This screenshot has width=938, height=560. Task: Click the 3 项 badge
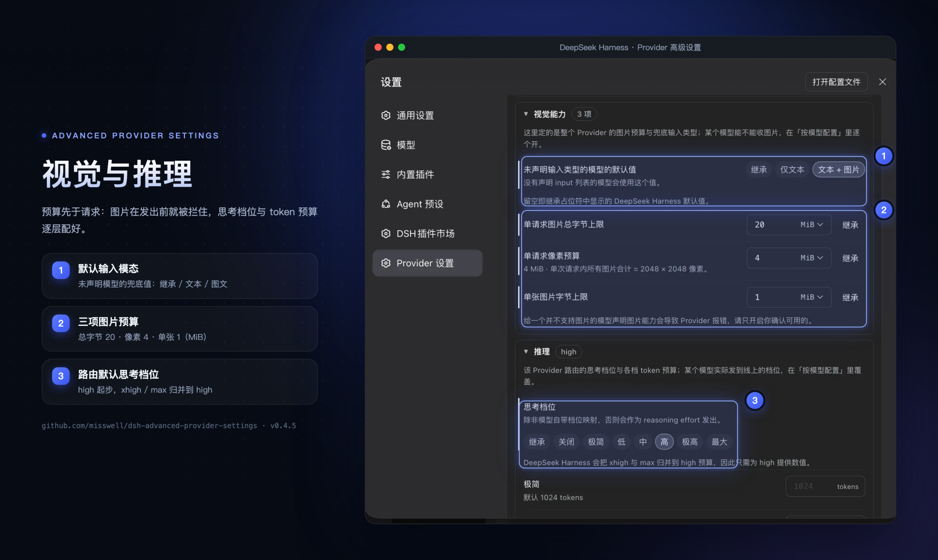click(584, 114)
